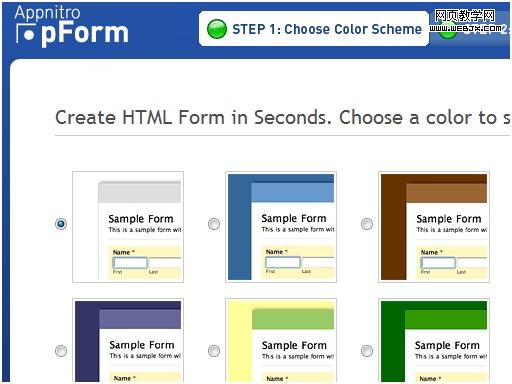Select the blue color scheme radio button
The width and height of the screenshot is (512, 384).
pos(214,224)
